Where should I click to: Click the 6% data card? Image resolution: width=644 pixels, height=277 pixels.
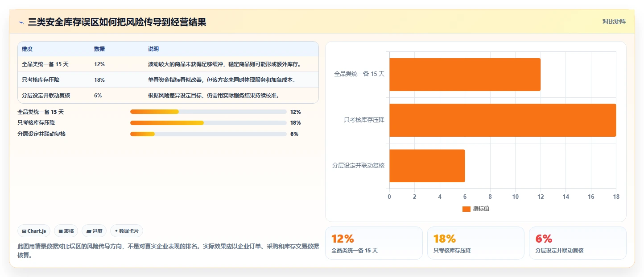point(578,243)
